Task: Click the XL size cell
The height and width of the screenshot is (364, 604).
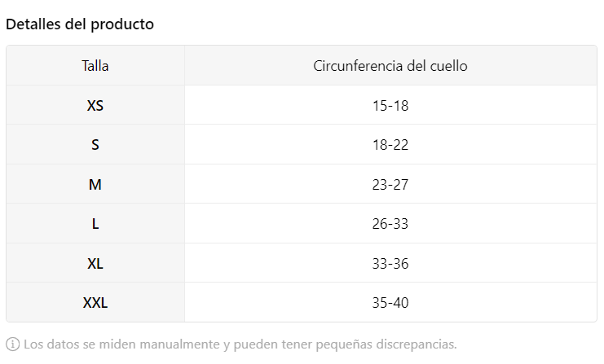Action: click(x=95, y=263)
